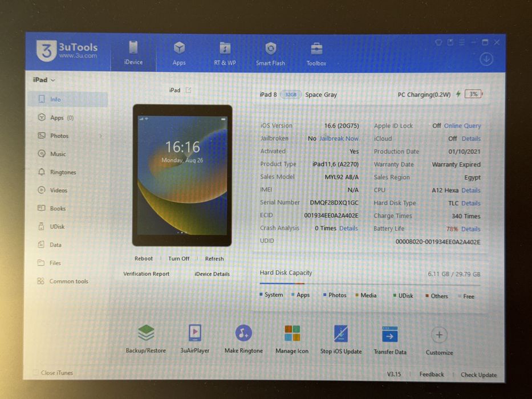Viewport: 532px width, 399px height.
Task: Click the Jailbreak Now link
Action: (x=339, y=139)
